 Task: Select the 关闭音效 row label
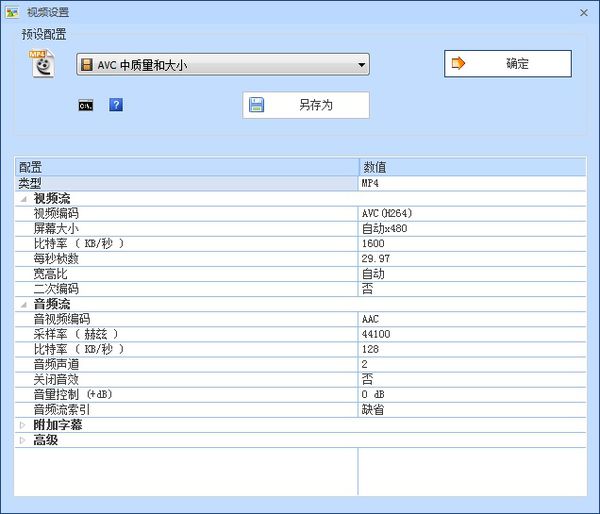(x=56, y=380)
